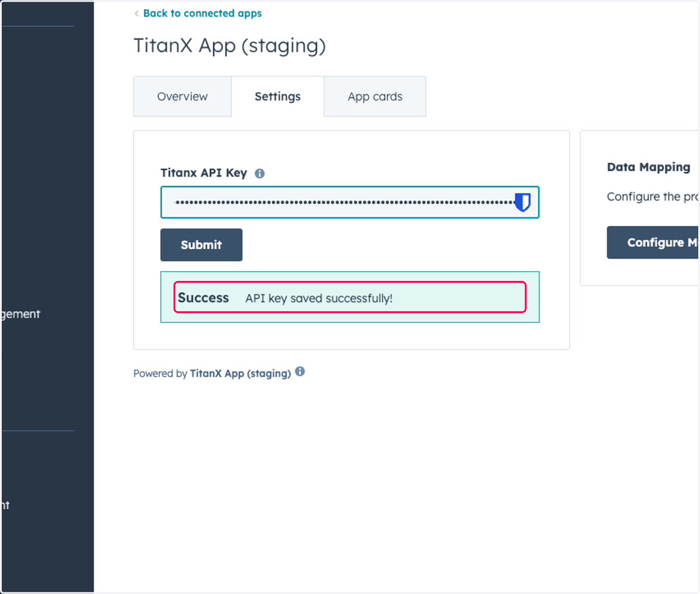Go back to connected apps
The width and height of the screenshot is (700, 594).
[202, 13]
